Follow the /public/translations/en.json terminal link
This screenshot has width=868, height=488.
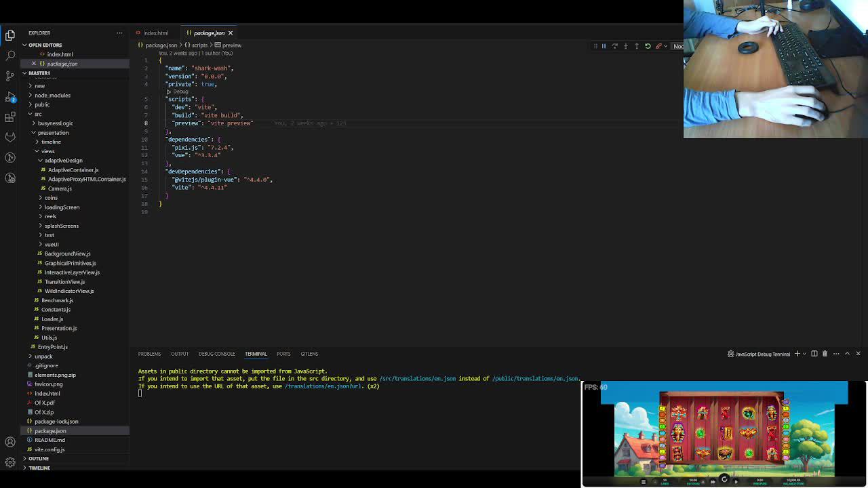535,379
